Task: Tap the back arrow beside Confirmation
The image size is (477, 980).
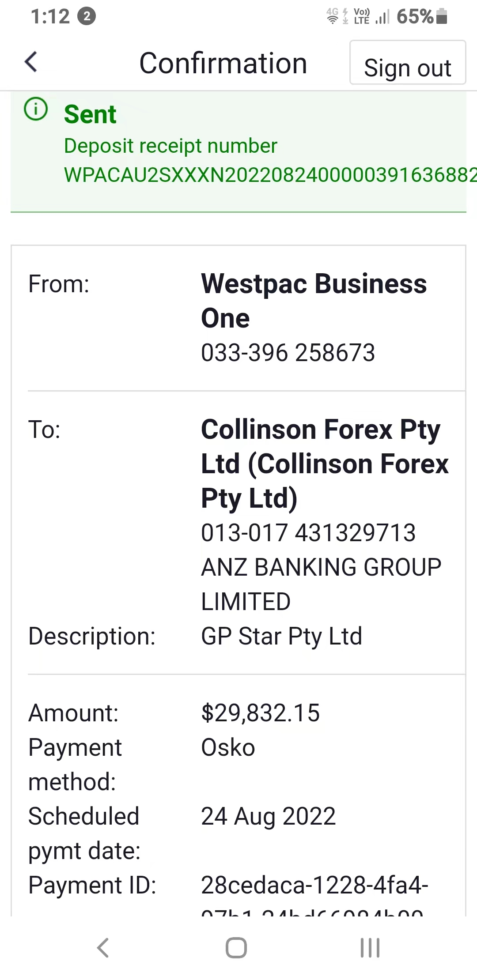Action: (x=31, y=62)
